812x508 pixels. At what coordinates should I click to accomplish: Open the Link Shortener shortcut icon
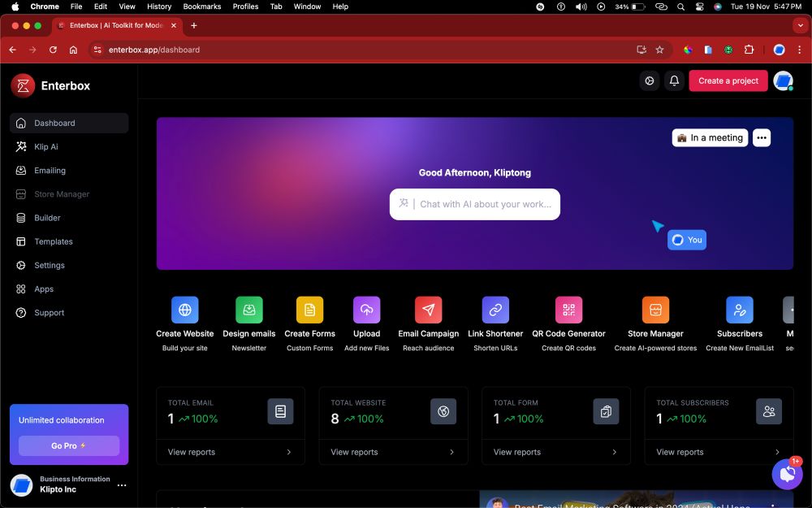tap(495, 310)
